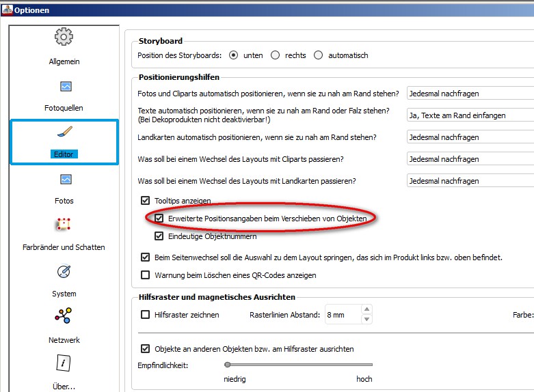Click the 'niedrig' slider label

pos(235,379)
